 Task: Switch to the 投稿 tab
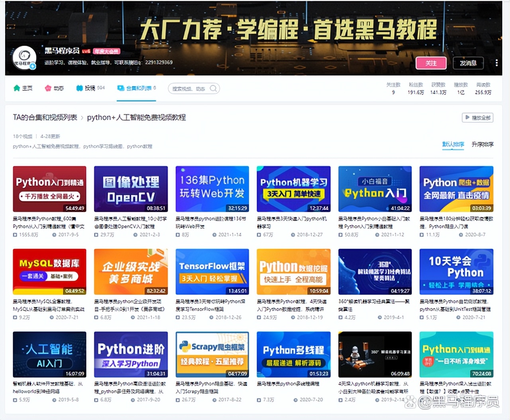(91, 88)
